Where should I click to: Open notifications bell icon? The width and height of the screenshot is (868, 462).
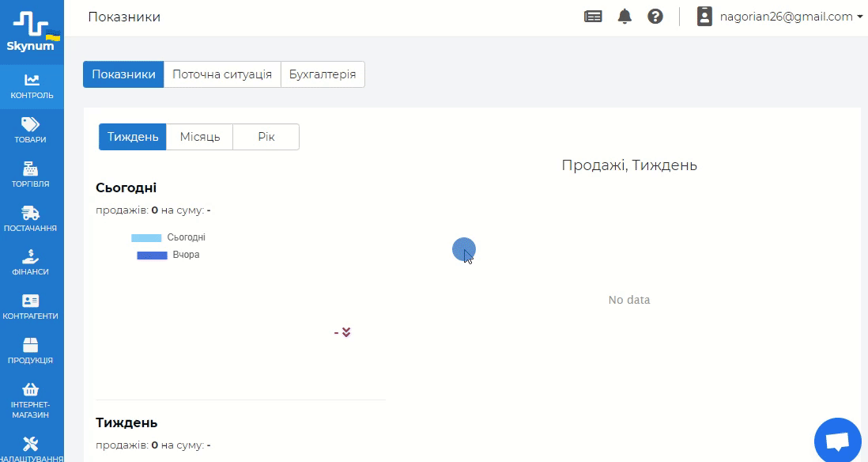(625, 17)
